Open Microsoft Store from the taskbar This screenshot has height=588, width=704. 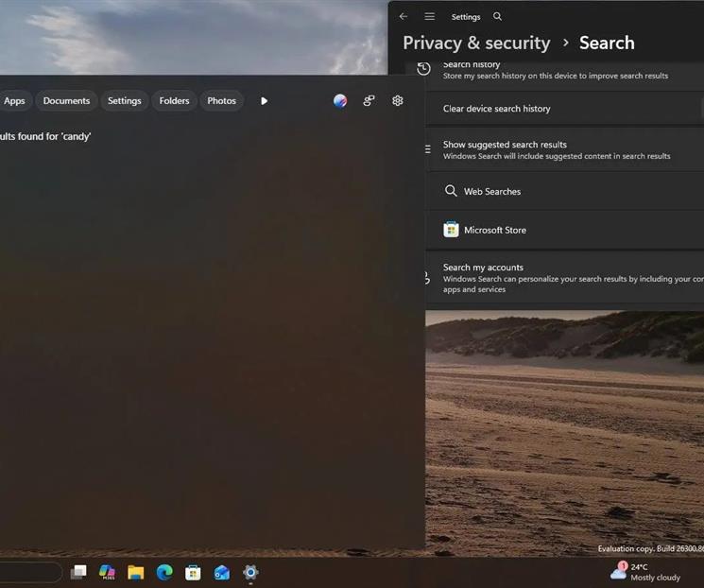coord(193,572)
